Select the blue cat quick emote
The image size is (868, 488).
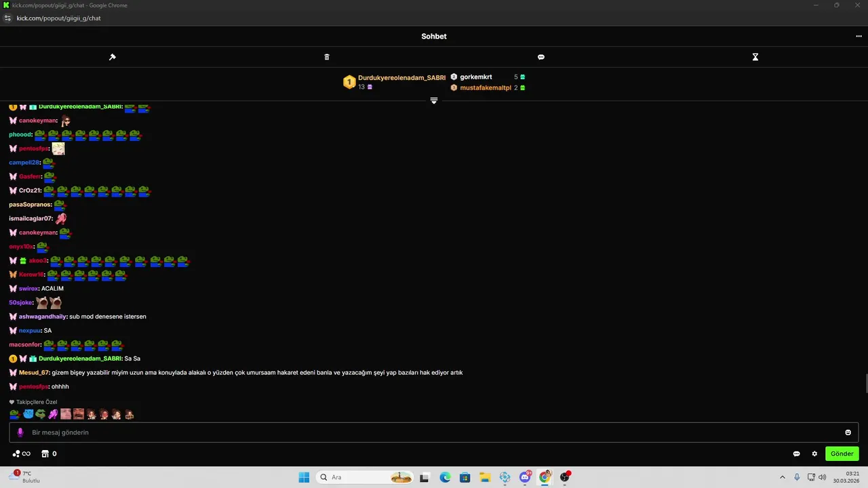28,414
